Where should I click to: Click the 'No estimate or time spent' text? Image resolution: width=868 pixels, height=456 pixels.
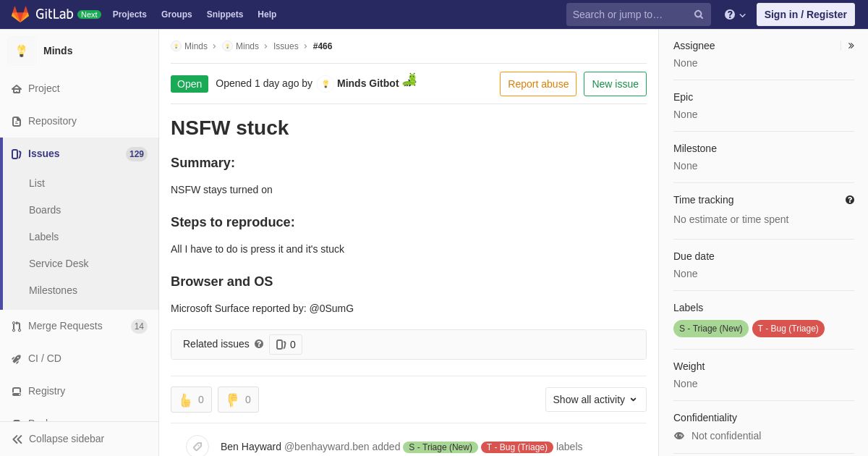coord(731,219)
